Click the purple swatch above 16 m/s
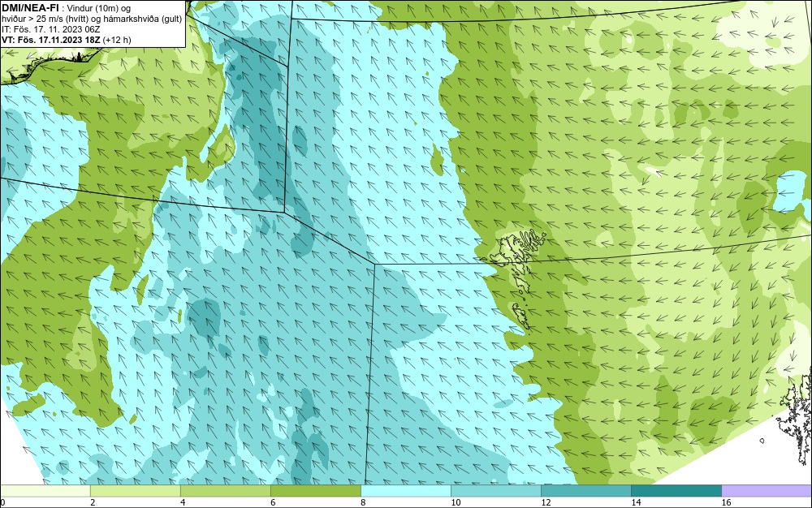The height and width of the screenshot is (508, 812). 767,491
